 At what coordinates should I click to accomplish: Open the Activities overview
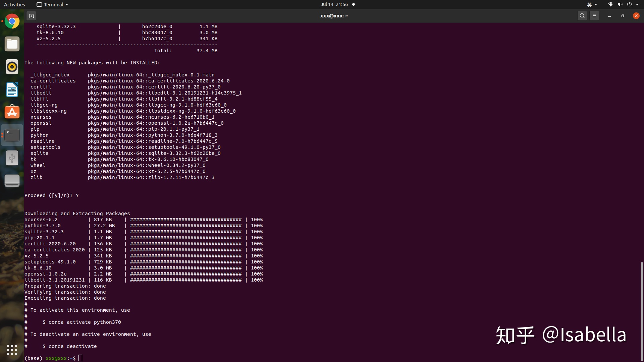tap(14, 5)
